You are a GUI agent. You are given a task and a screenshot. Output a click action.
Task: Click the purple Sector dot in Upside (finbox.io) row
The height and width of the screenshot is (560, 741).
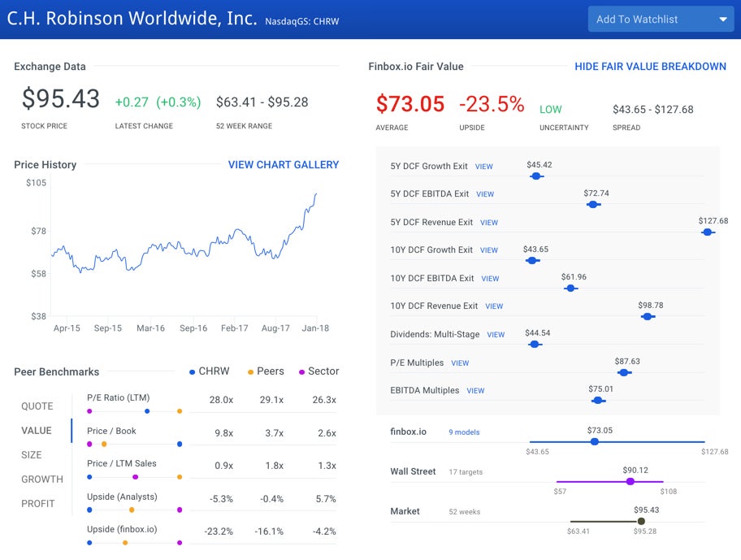pyautogui.click(x=180, y=542)
